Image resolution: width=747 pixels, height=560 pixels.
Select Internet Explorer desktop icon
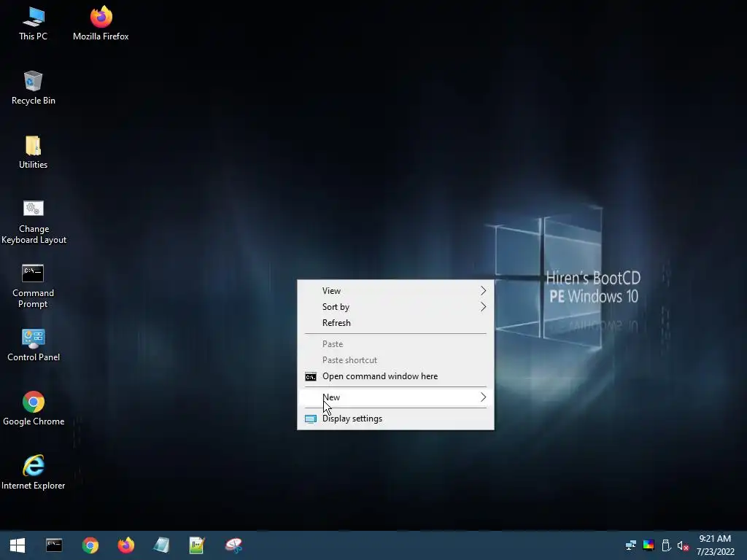33,472
